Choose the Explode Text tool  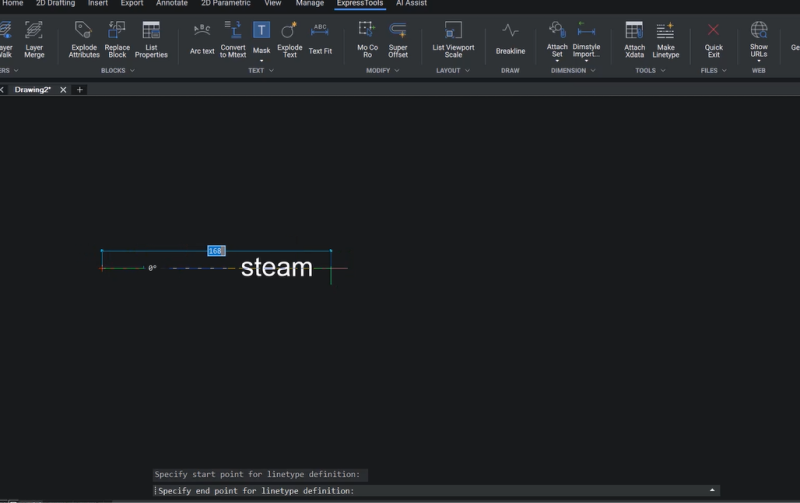coord(290,40)
